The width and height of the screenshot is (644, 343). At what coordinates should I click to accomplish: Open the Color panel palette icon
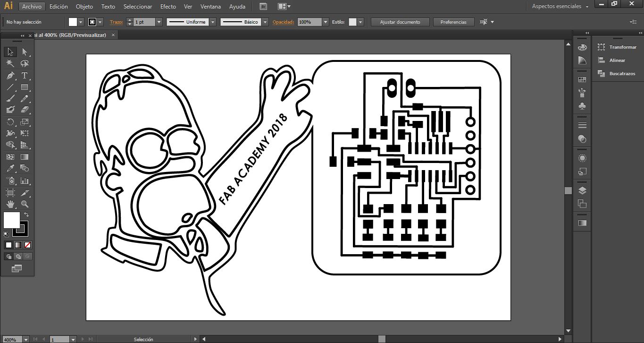click(x=582, y=47)
